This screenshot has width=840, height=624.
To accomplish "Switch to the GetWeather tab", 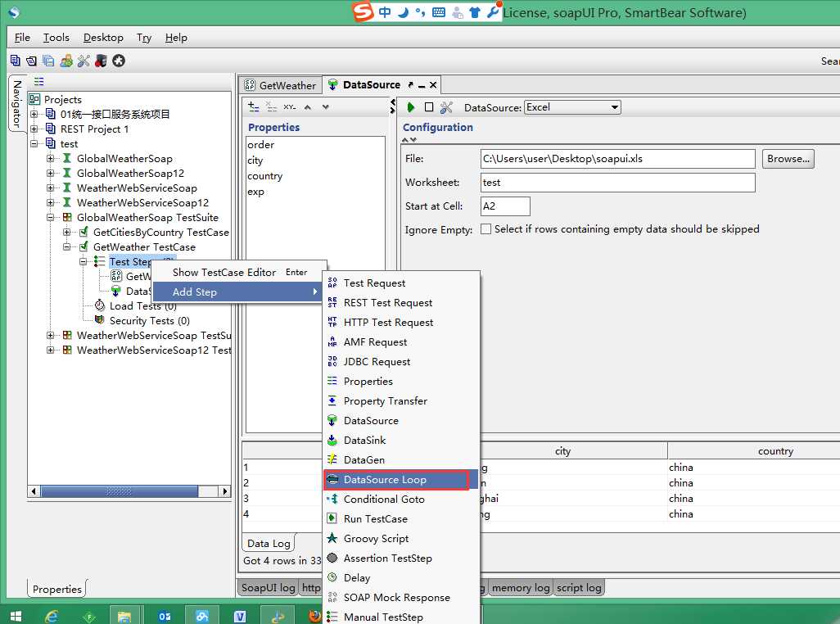I will pos(280,85).
